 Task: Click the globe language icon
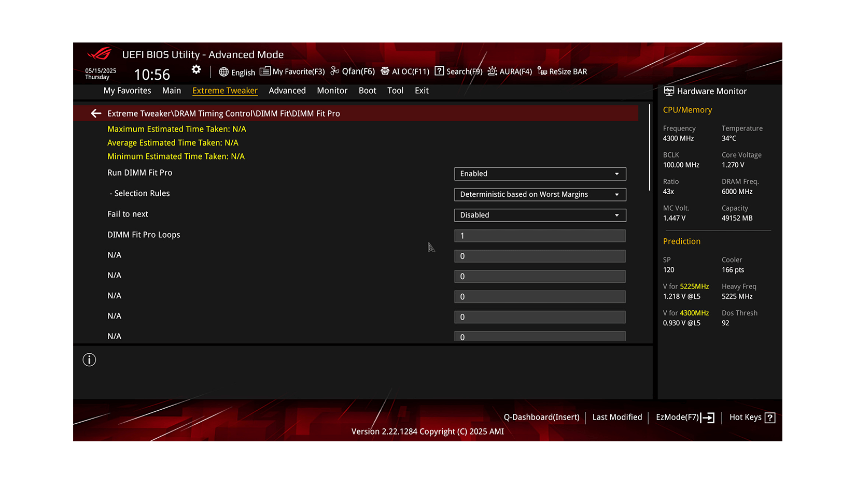pyautogui.click(x=223, y=72)
